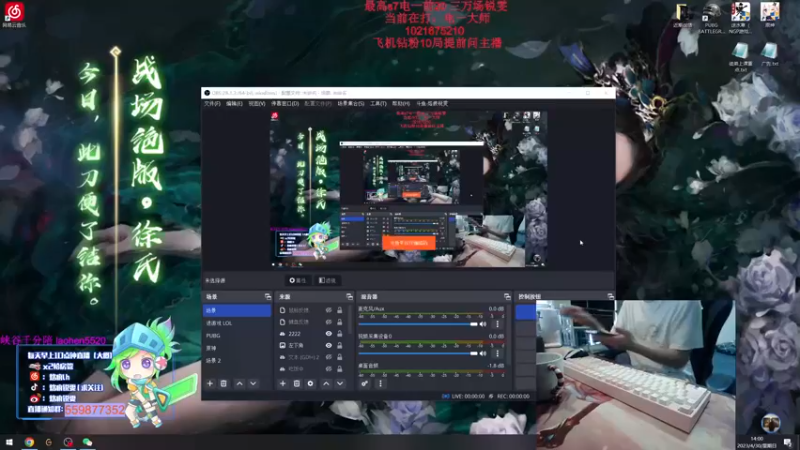Open the 视图(V) menu in OBS
The image size is (800, 450).
point(257,104)
